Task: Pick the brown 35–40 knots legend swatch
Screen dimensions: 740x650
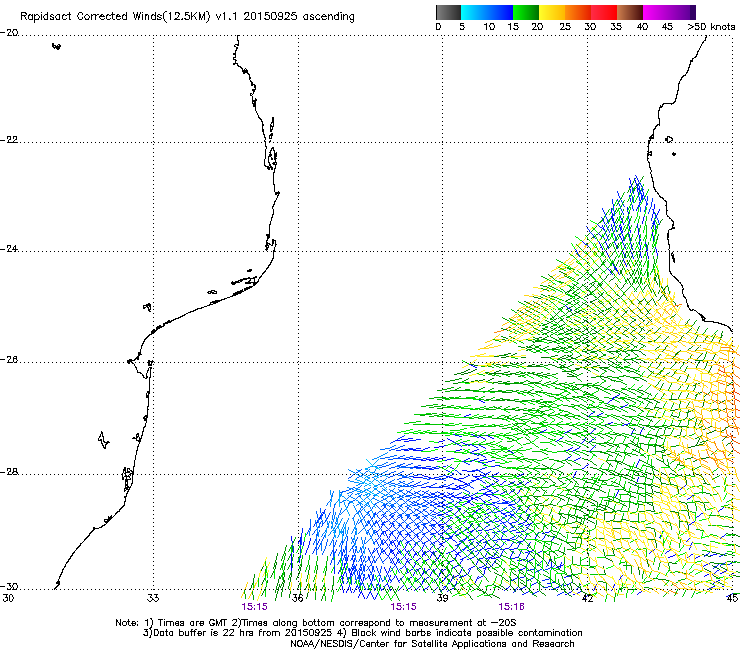Action: (630, 12)
